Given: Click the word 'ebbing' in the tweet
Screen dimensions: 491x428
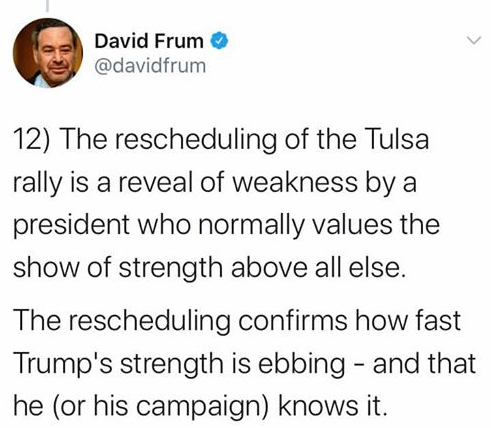Looking at the screenshot, I should point(302,364).
